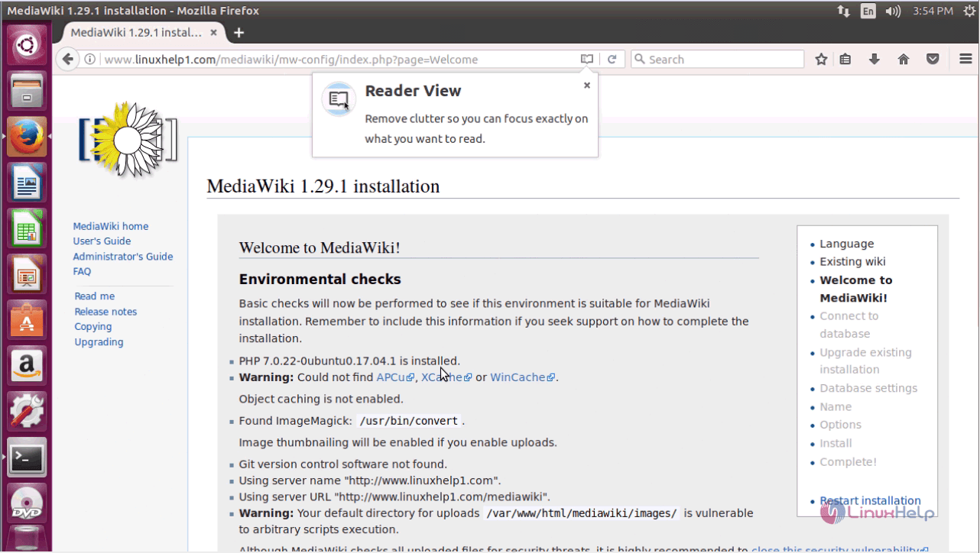Open Read me link

tap(95, 296)
